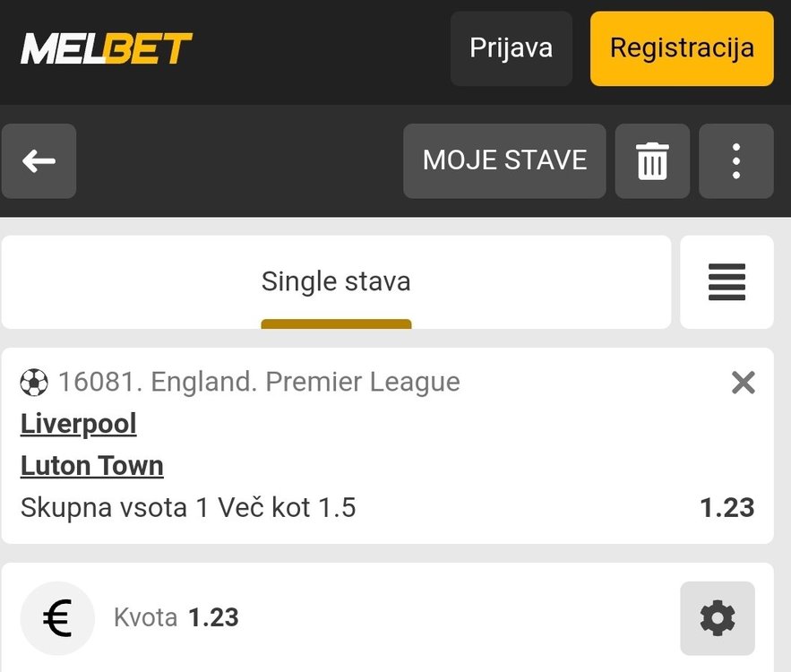Click the England Premier League label

(259, 383)
